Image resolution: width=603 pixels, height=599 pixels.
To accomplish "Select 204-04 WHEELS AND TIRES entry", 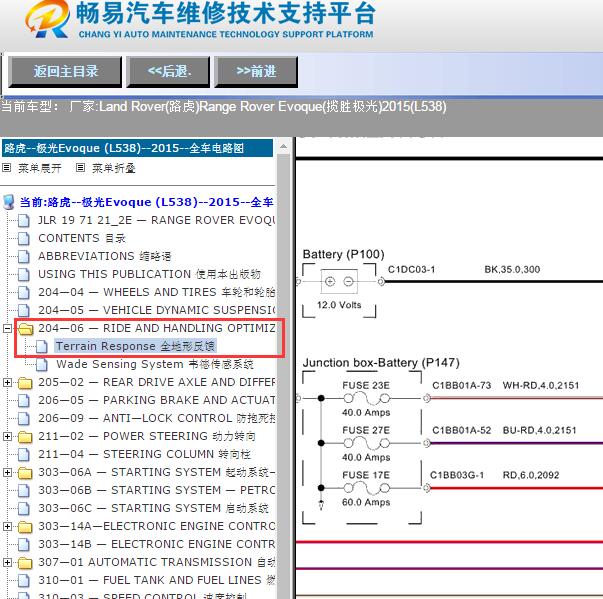I will [x=157, y=292].
